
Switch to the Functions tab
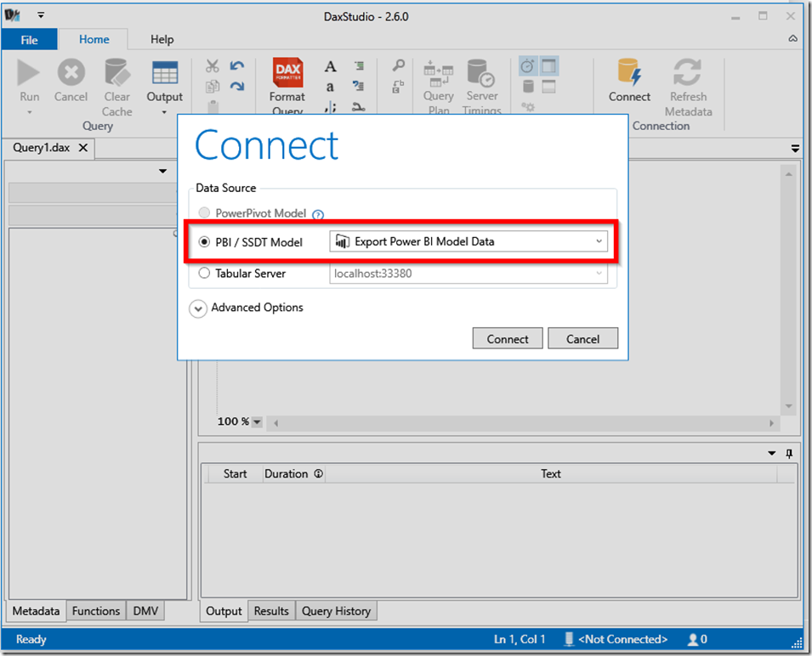[x=96, y=611]
